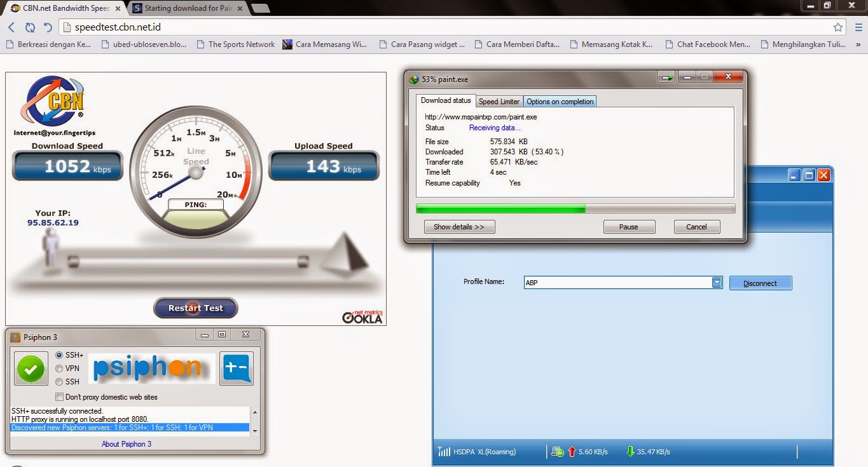
Task: Open the Memasang Kotak K... bookmark
Action: pos(612,44)
